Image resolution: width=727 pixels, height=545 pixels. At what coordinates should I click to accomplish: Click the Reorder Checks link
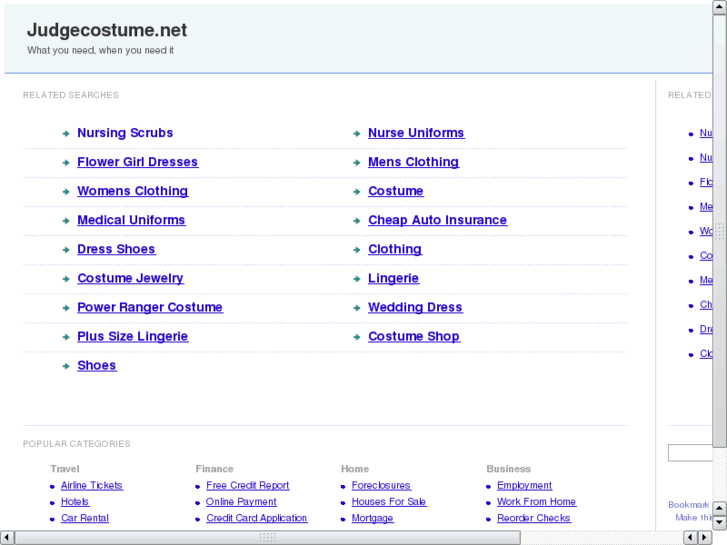click(x=534, y=518)
